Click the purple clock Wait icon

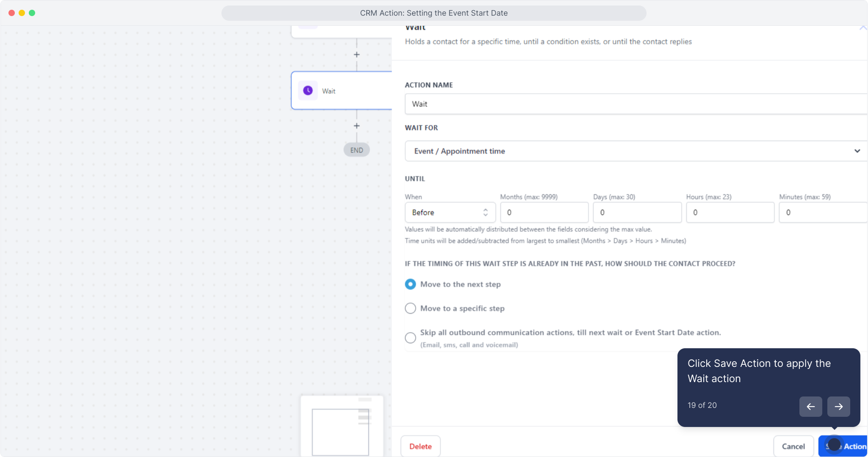click(308, 91)
